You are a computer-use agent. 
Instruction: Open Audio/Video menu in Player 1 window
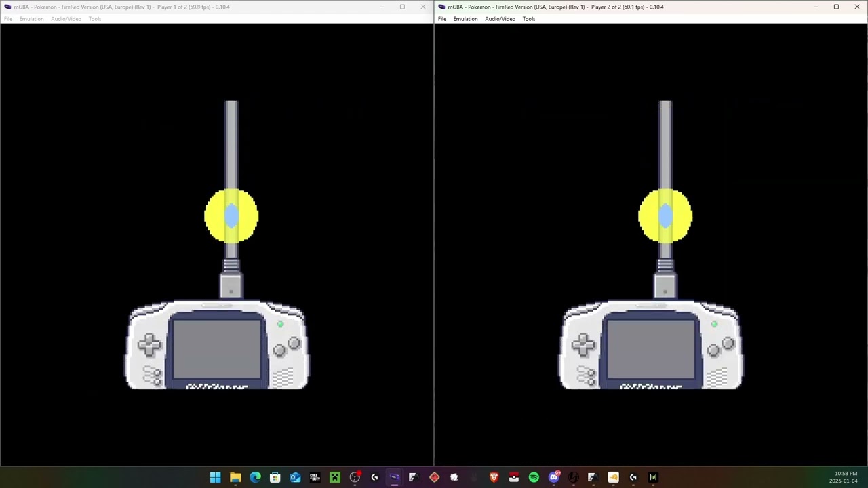(x=66, y=19)
